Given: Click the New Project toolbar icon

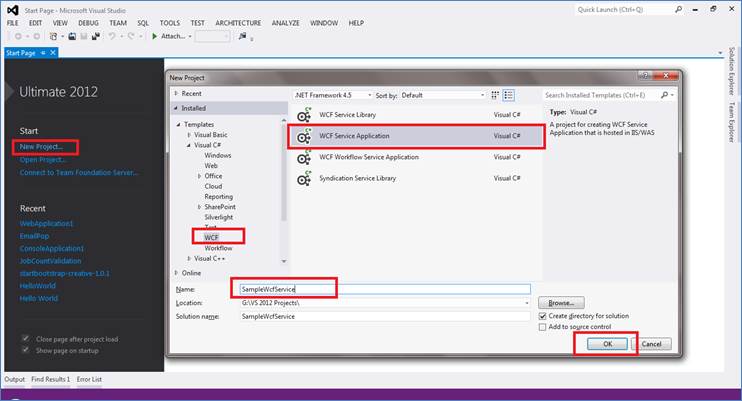Looking at the screenshot, I should [53, 36].
